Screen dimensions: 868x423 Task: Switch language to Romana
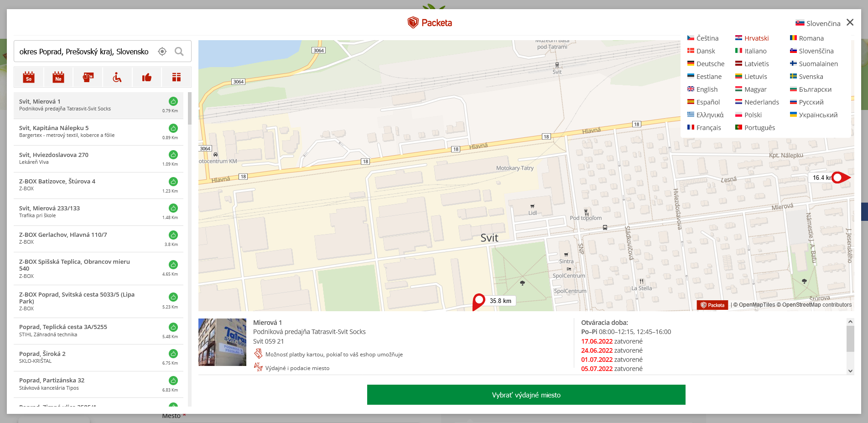[x=806, y=38]
